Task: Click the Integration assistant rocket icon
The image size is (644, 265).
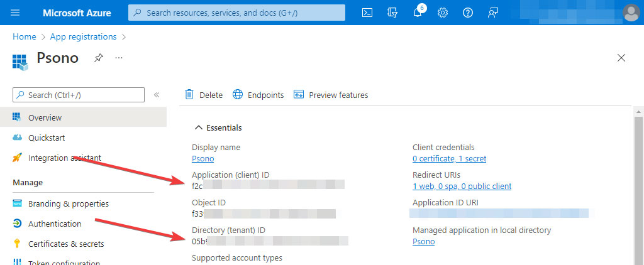Action: tap(17, 158)
